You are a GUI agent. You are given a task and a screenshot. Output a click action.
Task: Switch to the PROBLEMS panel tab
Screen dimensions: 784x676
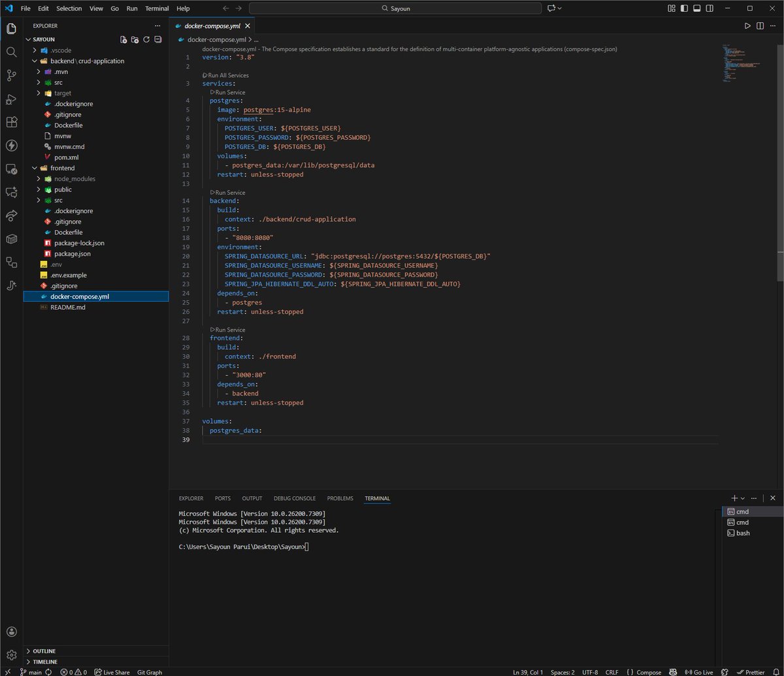(x=340, y=498)
